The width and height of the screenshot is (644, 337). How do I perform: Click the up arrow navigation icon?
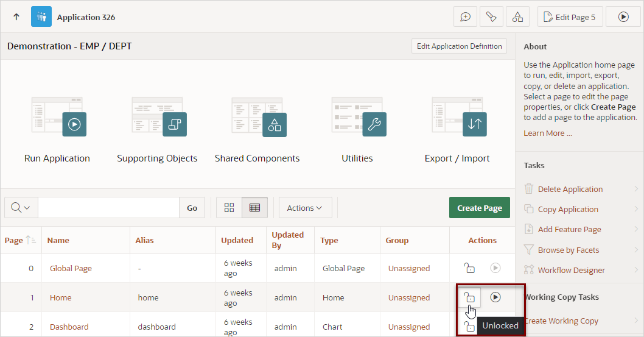(x=16, y=17)
